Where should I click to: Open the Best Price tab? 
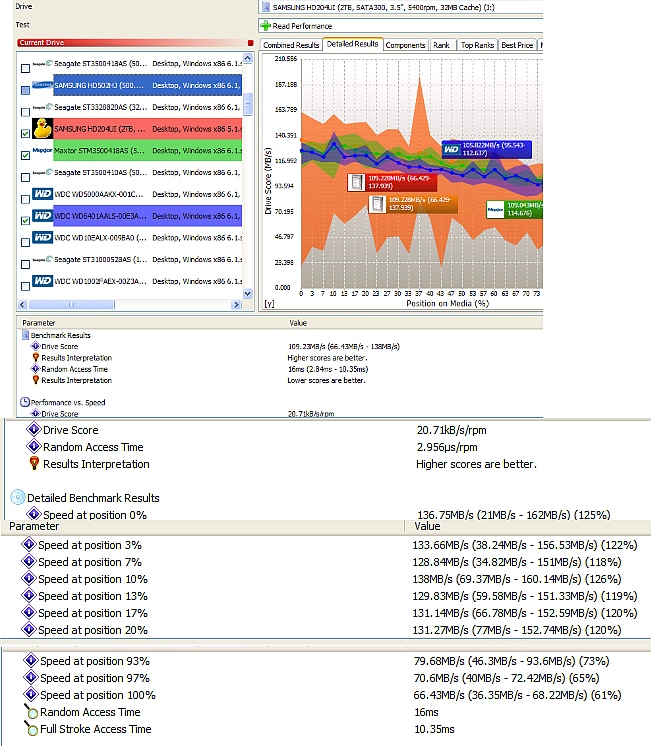click(517, 45)
